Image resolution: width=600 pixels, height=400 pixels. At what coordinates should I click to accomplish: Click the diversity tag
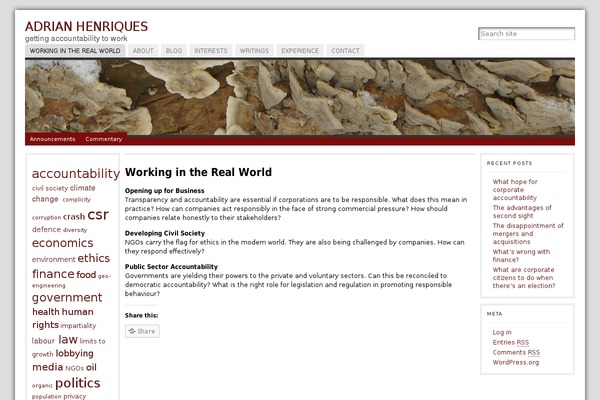(75, 230)
